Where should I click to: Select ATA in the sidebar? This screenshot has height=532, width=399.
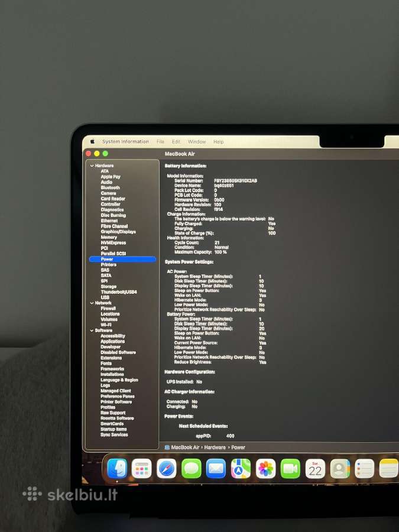(x=105, y=171)
